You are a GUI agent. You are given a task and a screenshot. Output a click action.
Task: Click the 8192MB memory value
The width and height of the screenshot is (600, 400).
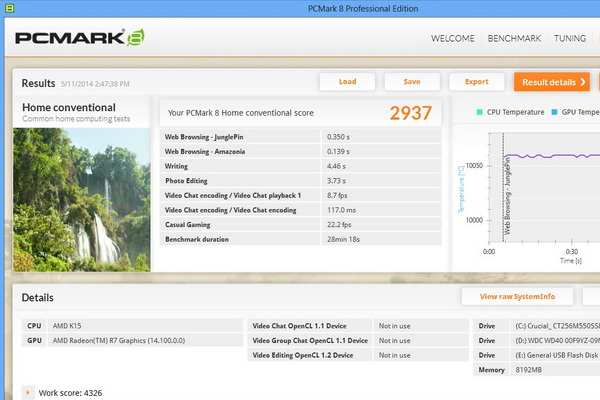point(528,370)
